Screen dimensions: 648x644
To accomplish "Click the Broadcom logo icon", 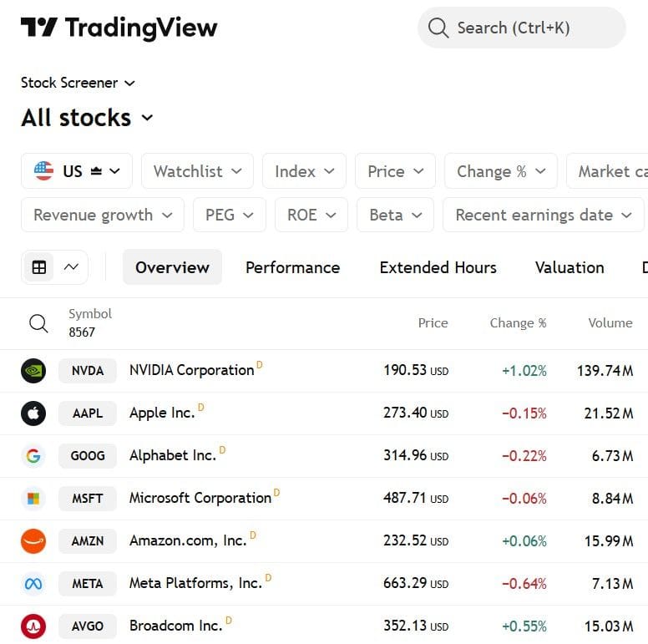I will coord(33,626).
